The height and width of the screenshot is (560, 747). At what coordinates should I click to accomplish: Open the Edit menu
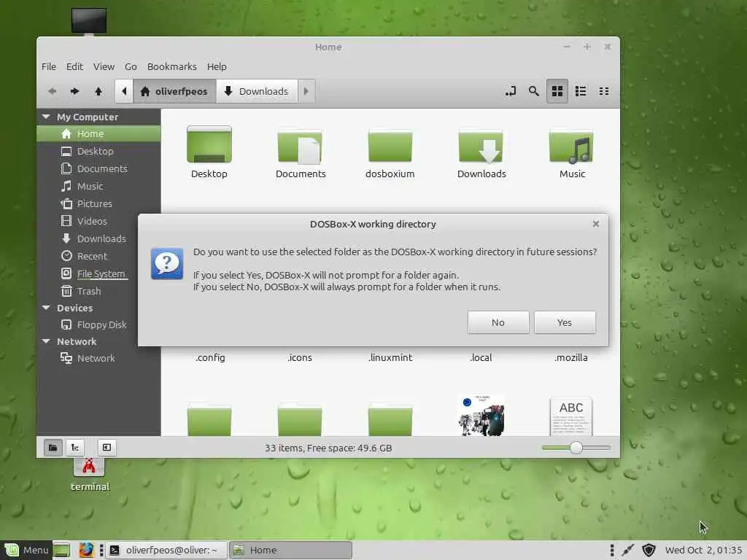(74, 66)
